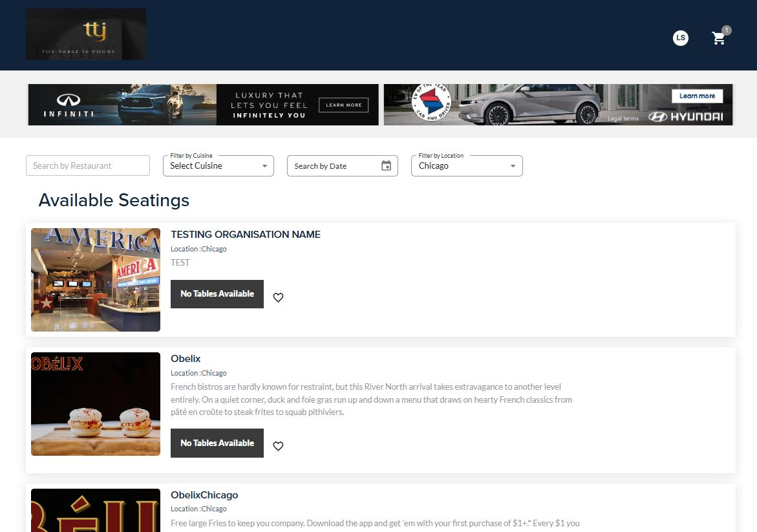Click Location :Chicago under ObelixChicago
This screenshot has width=757, height=532.
click(198, 509)
